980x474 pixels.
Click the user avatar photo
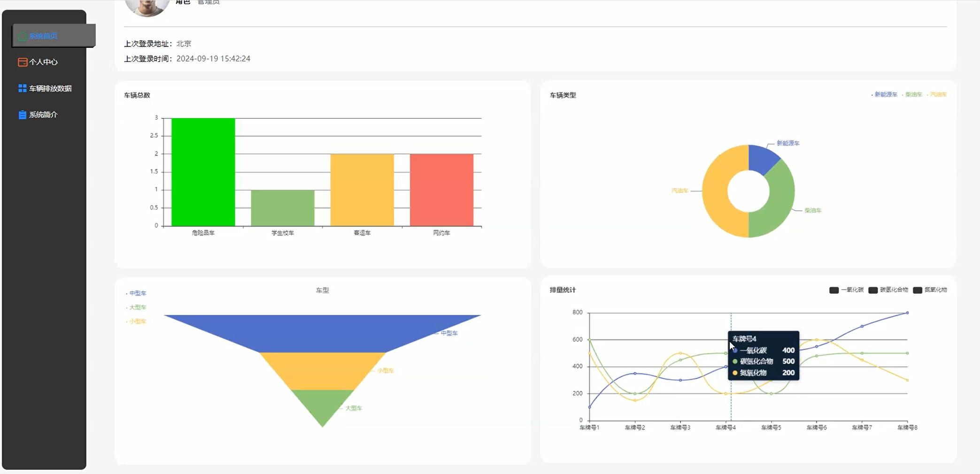[x=147, y=7]
